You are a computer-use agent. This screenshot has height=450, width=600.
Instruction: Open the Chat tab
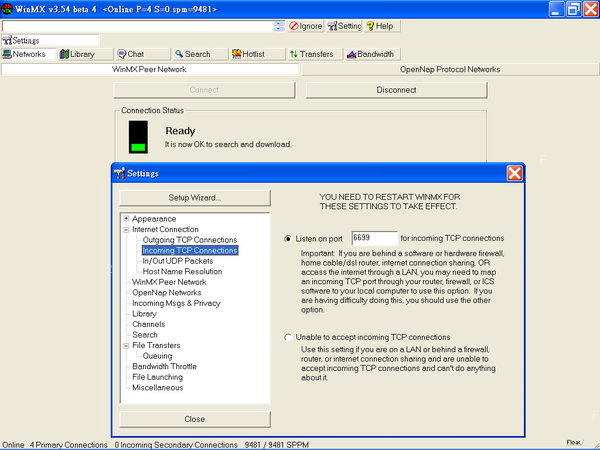click(x=143, y=54)
